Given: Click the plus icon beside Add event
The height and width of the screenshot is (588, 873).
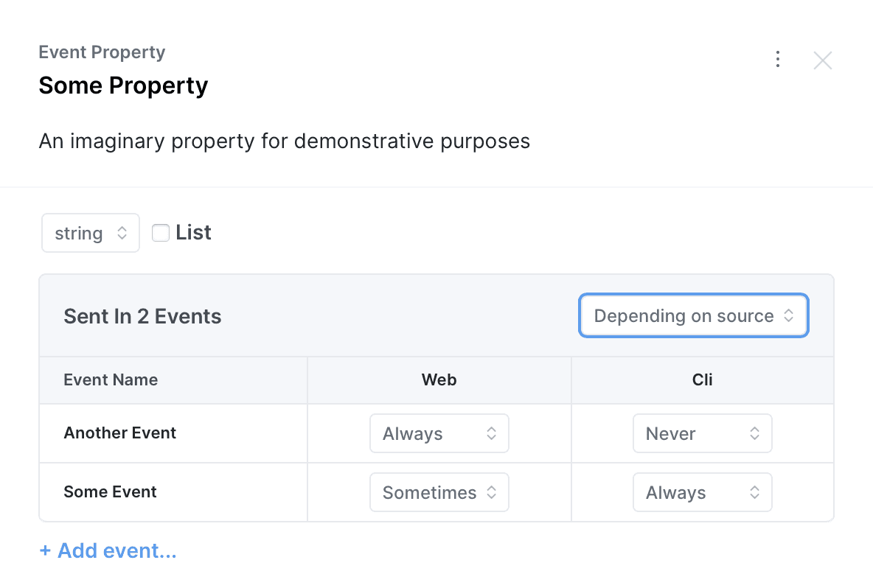Looking at the screenshot, I should (x=45, y=550).
